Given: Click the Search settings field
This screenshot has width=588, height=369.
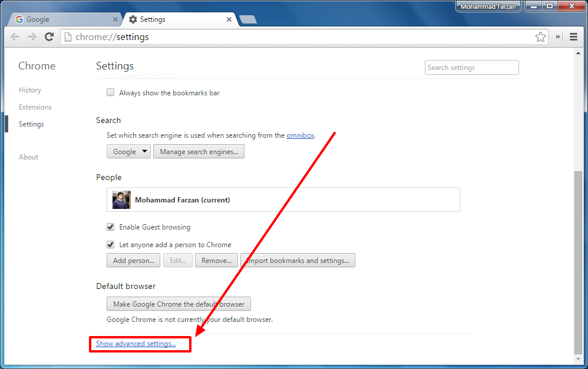Looking at the screenshot, I should (x=472, y=68).
